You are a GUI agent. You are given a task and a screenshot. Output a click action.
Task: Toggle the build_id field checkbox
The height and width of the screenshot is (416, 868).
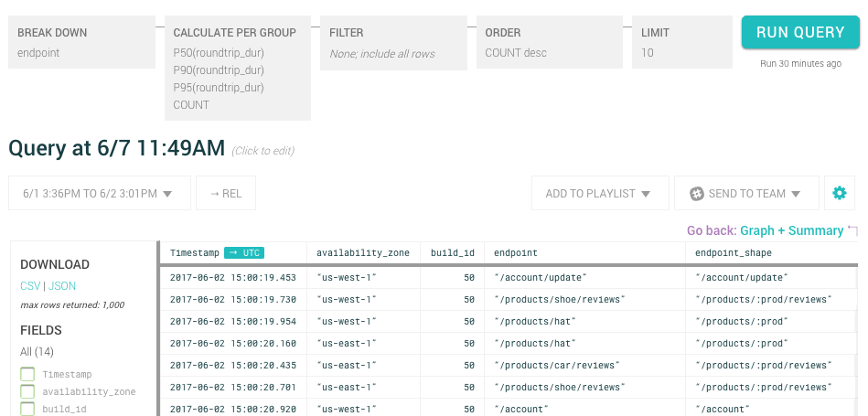[27, 408]
